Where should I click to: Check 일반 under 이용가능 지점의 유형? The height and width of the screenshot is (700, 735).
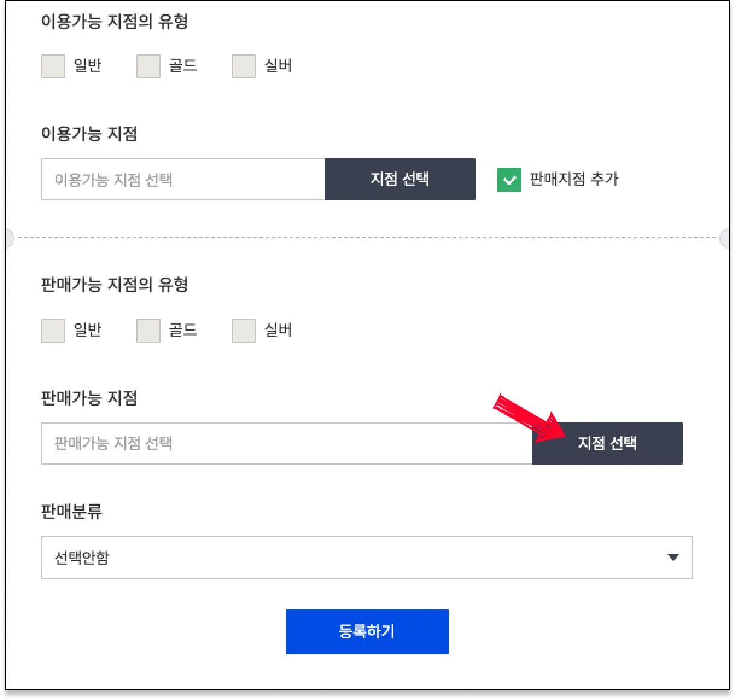point(53,66)
